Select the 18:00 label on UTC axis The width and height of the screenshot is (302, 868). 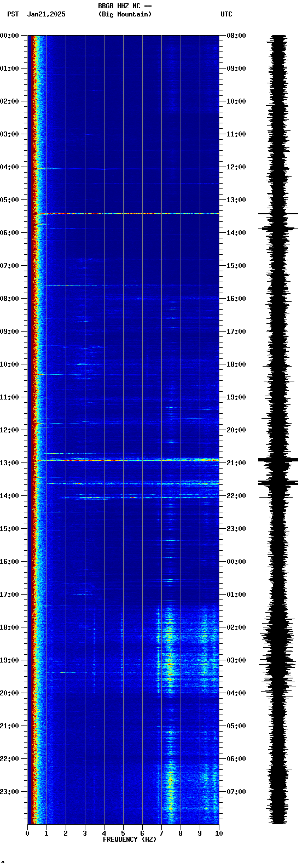(236, 364)
